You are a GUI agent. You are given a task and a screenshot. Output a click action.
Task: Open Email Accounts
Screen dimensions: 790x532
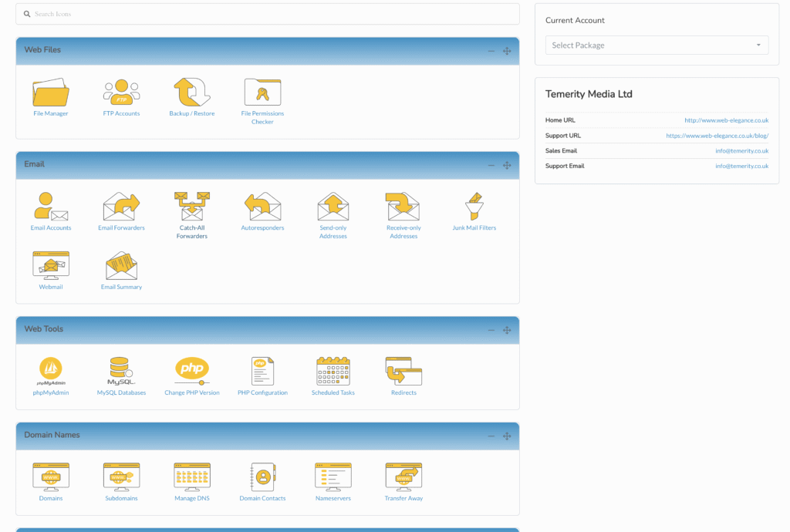click(51, 211)
